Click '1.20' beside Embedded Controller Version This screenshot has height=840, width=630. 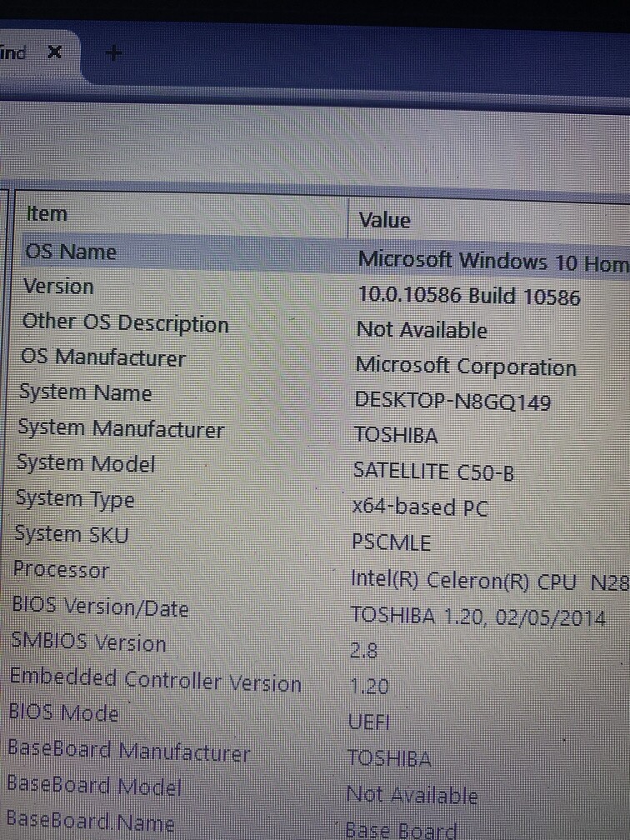point(368,687)
